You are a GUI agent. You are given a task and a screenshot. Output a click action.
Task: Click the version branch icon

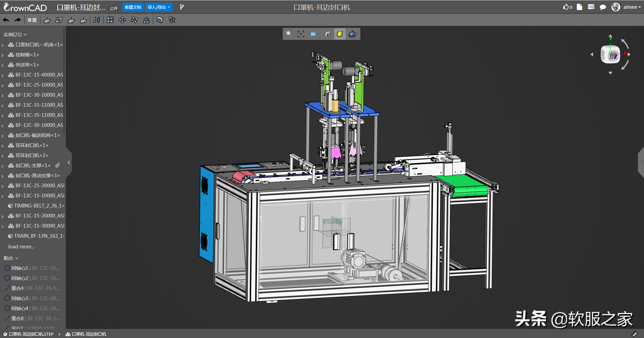tap(182, 7)
